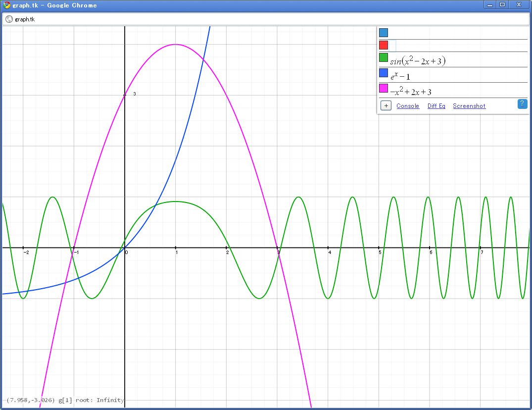The width and height of the screenshot is (532, 410).
Task: Click the green swatch beside the sin equation
Action: (384, 58)
